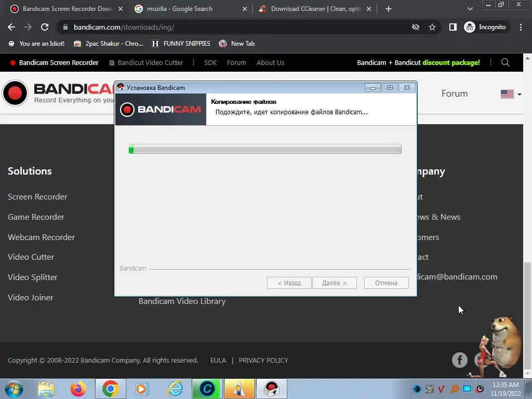This screenshot has height=399, width=532.
Task: Select Bandicam Screen Recorder Download tab
Action: point(67,9)
